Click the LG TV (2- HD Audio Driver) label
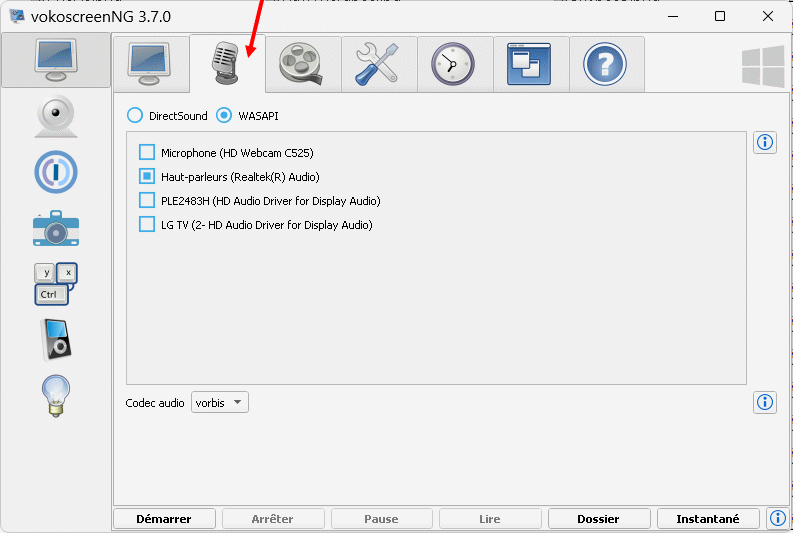 [267, 225]
